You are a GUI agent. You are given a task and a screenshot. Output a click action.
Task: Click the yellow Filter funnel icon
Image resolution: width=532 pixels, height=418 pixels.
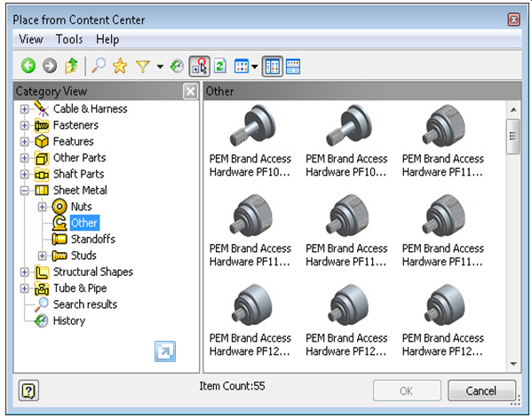tap(142, 67)
